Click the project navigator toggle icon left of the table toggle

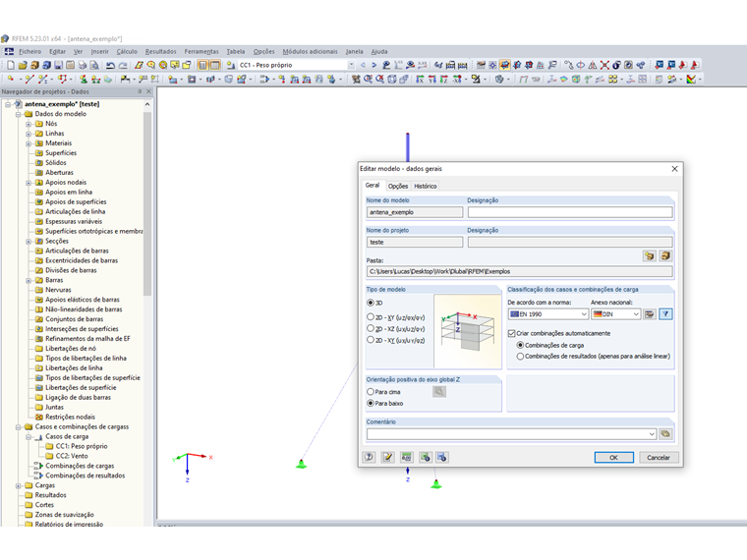pyautogui.click(x=202, y=65)
